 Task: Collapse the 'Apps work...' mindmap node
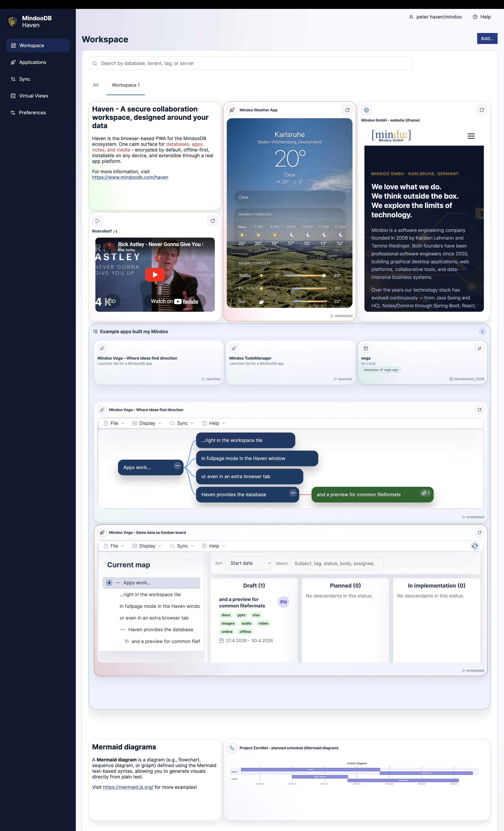pyautogui.click(x=177, y=466)
